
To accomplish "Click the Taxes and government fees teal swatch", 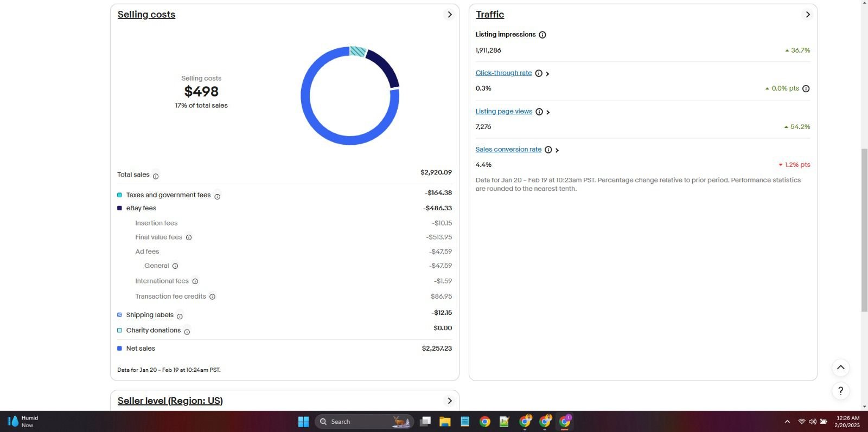I will click(119, 195).
